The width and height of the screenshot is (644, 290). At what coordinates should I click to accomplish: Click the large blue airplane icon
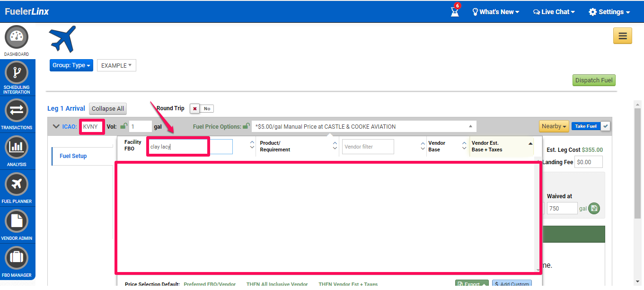(x=62, y=39)
